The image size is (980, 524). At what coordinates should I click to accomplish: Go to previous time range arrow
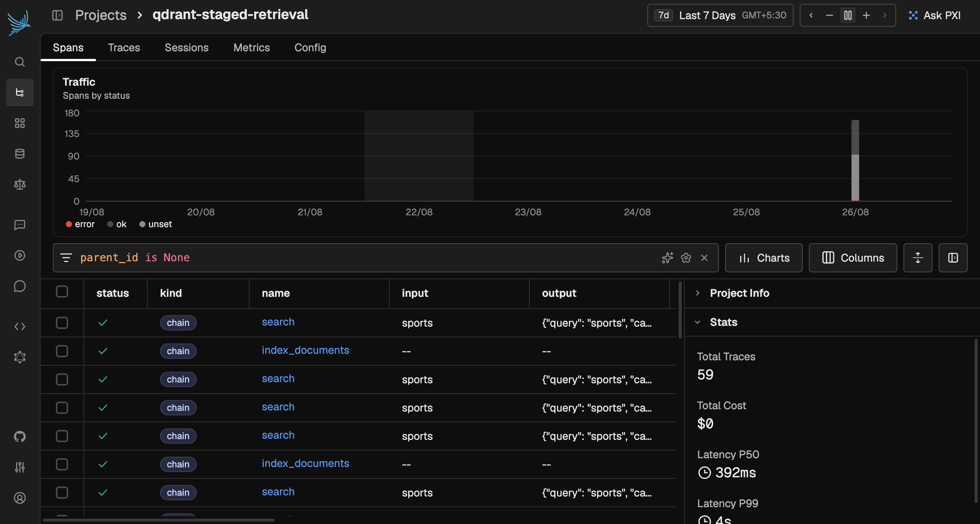811,15
